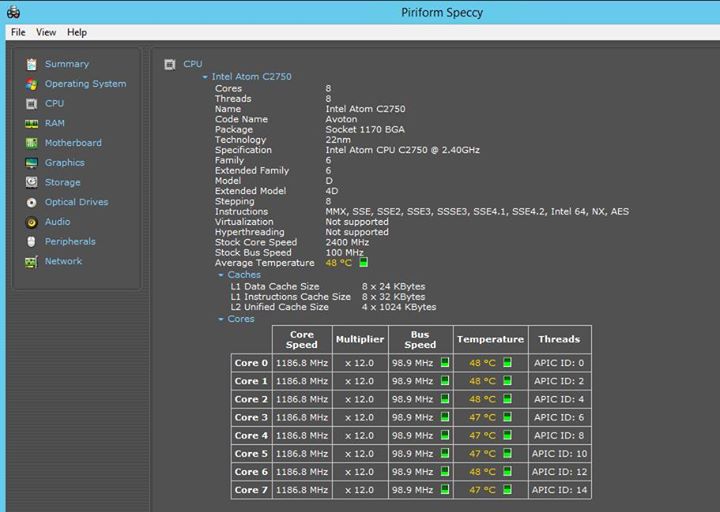The image size is (720, 512).
Task: Click Core 1 bus speed green indicator
Action: [444, 381]
